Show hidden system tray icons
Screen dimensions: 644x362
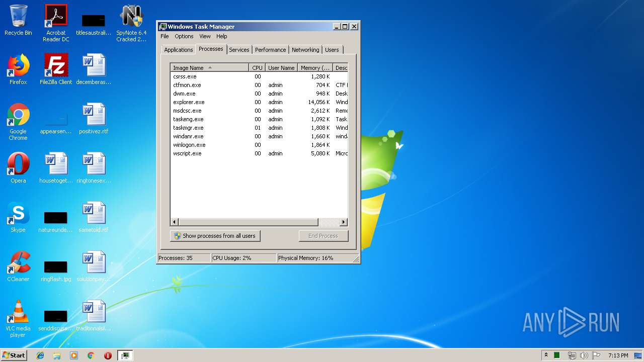[x=546, y=355]
